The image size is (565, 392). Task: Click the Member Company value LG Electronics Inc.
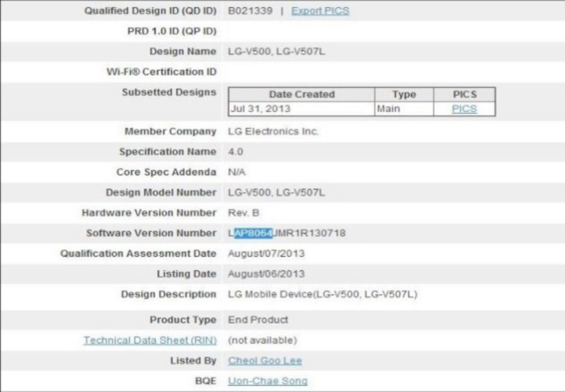pyautogui.click(x=274, y=132)
